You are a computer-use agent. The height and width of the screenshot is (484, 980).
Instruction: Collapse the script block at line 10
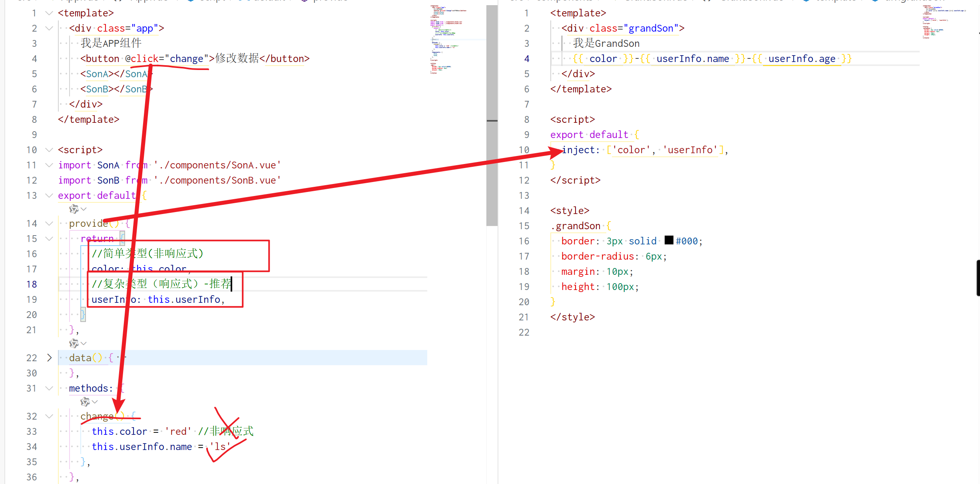pyautogui.click(x=49, y=150)
